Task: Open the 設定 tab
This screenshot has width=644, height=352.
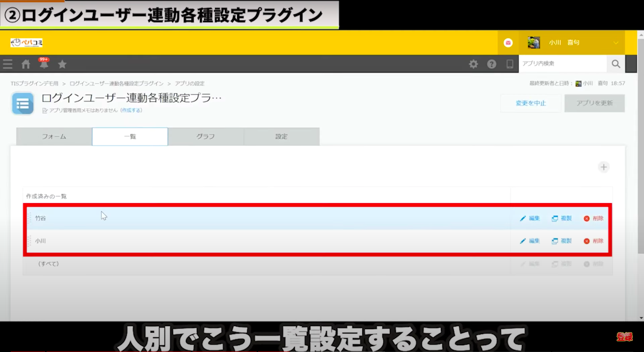Action: click(x=281, y=137)
